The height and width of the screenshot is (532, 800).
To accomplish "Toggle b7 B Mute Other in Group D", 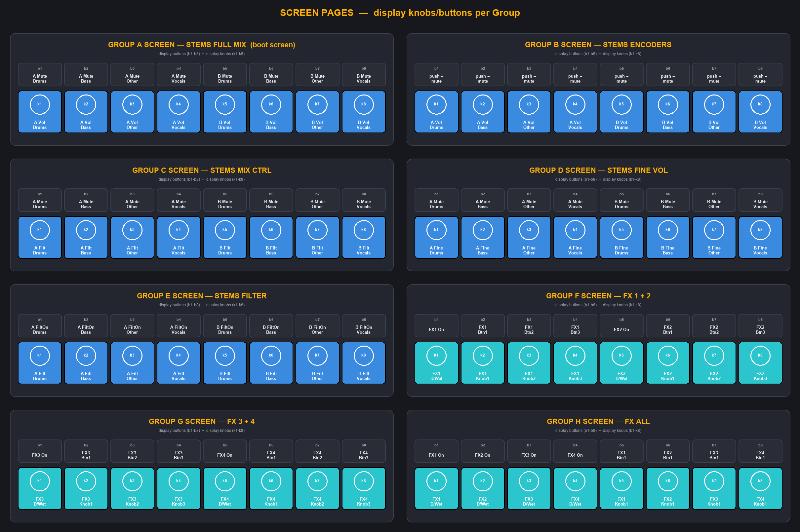I will [x=714, y=200].
